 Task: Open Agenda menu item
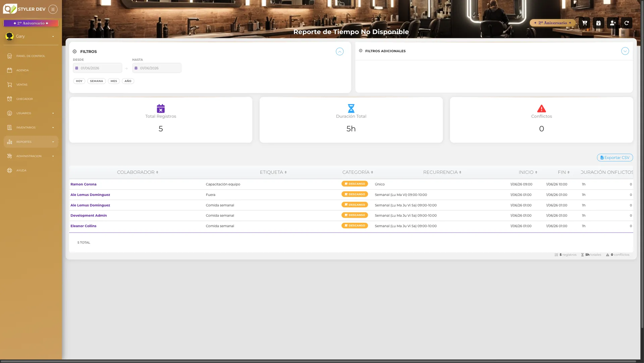(31, 70)
